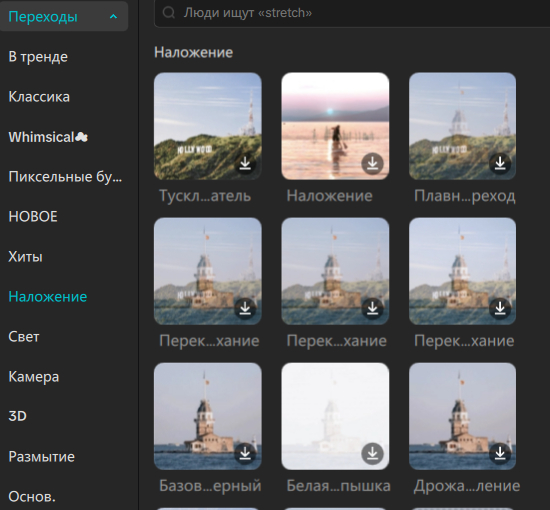Select the Классика category

tap(39, 97)
